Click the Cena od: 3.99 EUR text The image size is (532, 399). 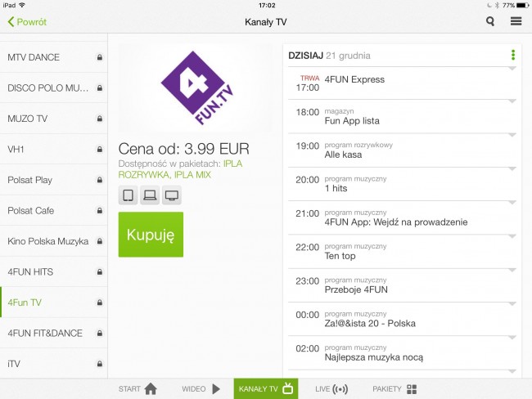[x=184, y=149]
